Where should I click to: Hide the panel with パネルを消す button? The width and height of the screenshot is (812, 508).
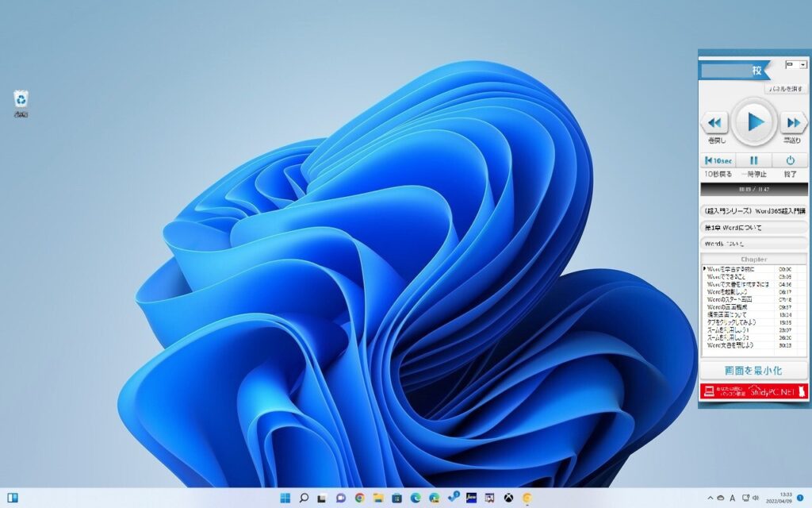786,90
